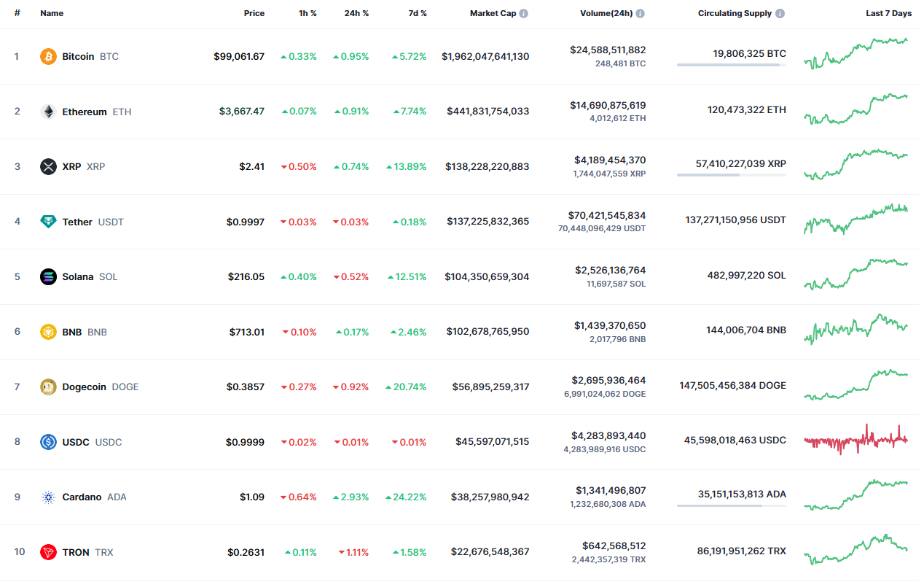Viewport: 924px width, 582px height.
Task: Open the Bitcoin coin page link
Action: click(90, 56)
